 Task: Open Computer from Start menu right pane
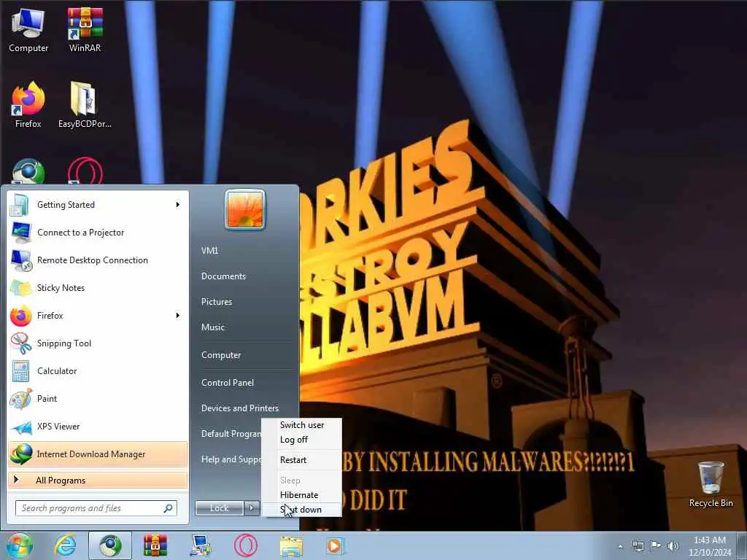221,355
